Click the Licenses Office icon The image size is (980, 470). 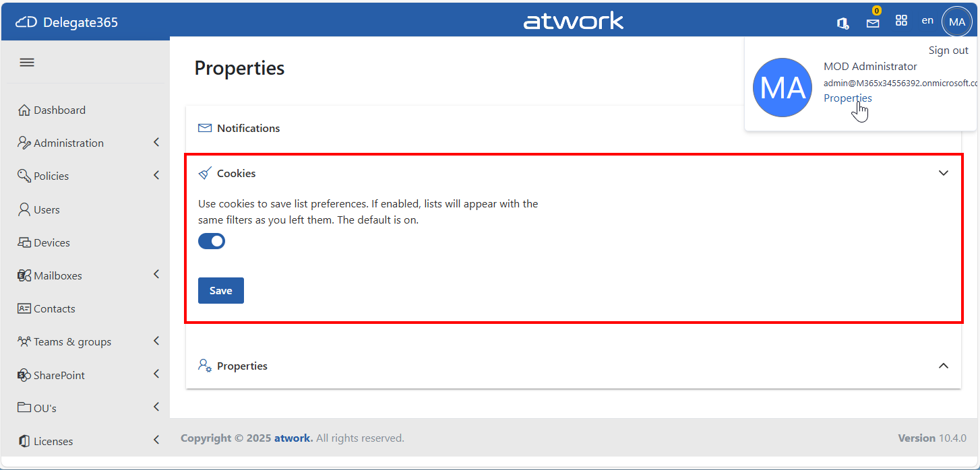pos(24,441)
